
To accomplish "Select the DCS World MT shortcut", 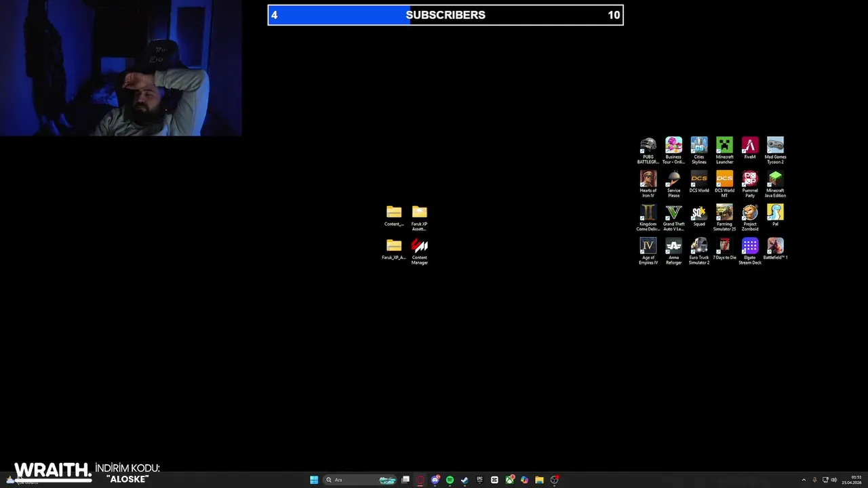I will click(724, 184).
